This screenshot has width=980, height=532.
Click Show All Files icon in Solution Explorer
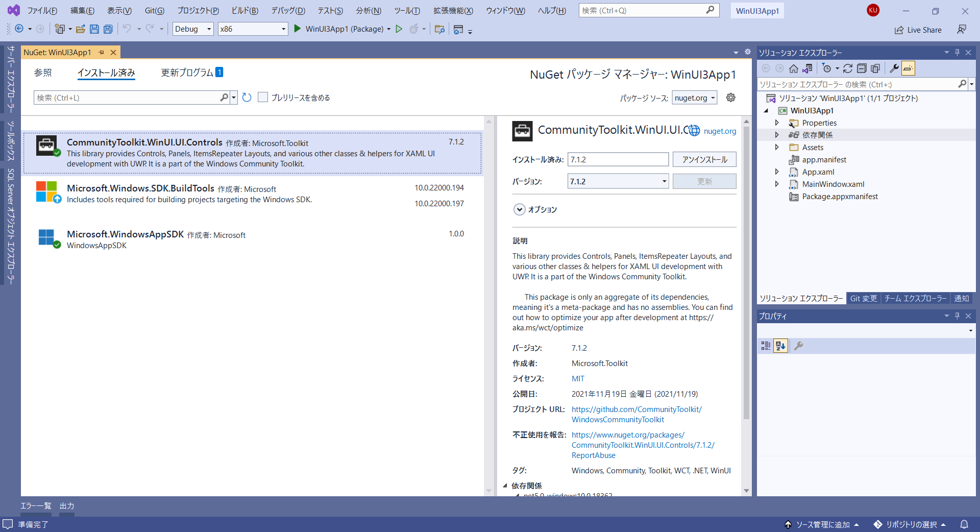875,68
